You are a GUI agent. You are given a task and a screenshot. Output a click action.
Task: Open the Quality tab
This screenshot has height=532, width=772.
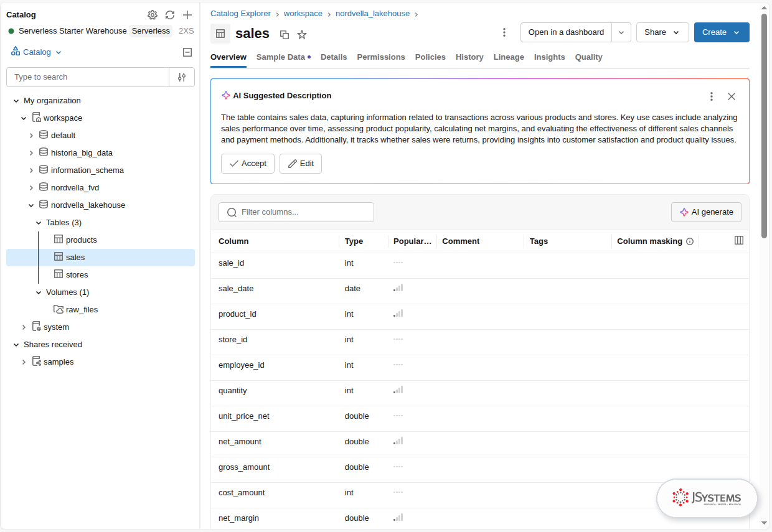click(x=588, y=57)
